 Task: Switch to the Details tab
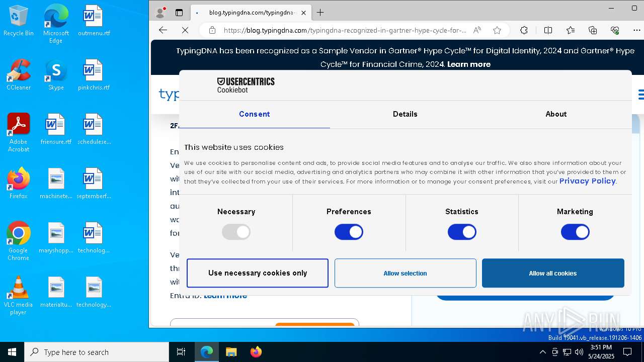click(405, 114)
